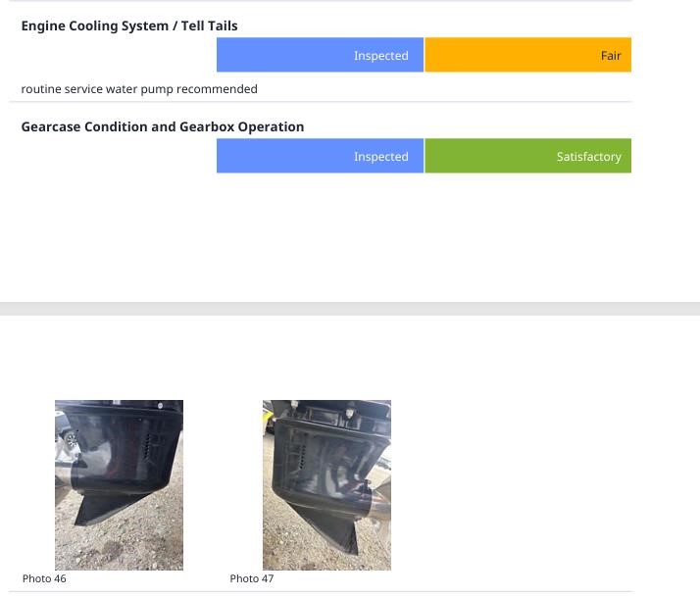The width and height of the screenshot is (700, 598).
Task: Click the gray page break band
Action: 350,309
